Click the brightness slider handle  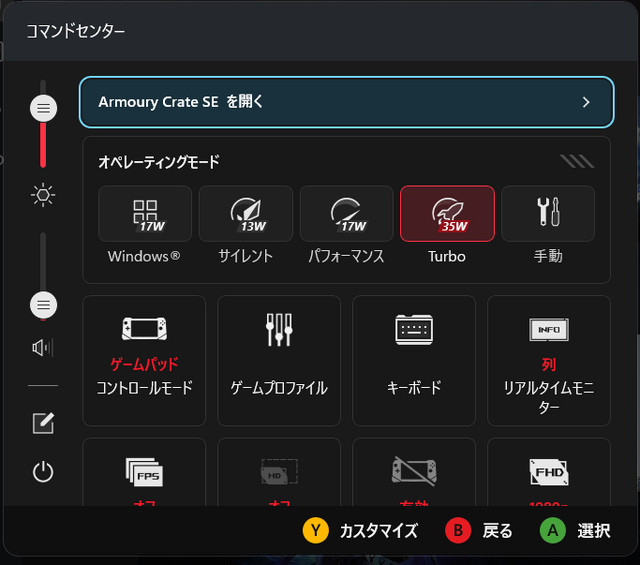[x=43, y=107]
